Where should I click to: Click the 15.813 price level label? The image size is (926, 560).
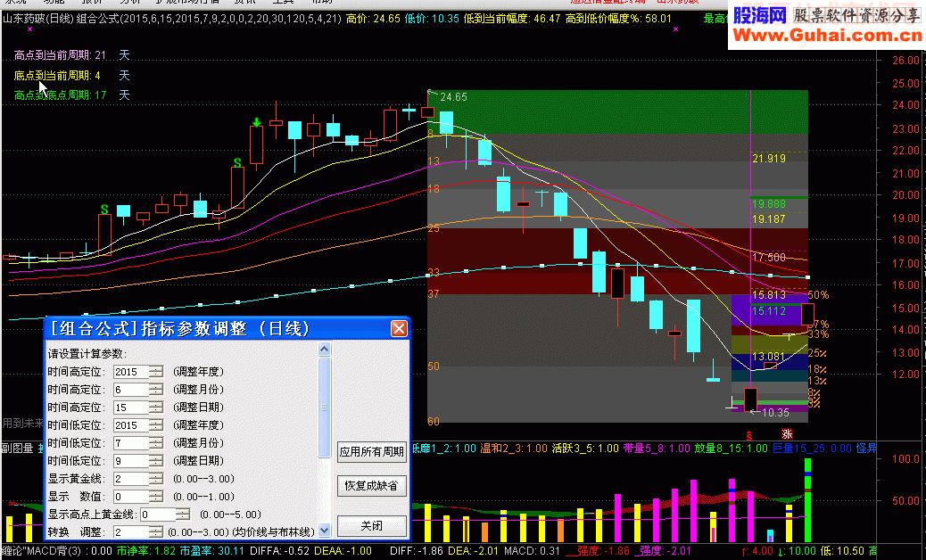769,294
